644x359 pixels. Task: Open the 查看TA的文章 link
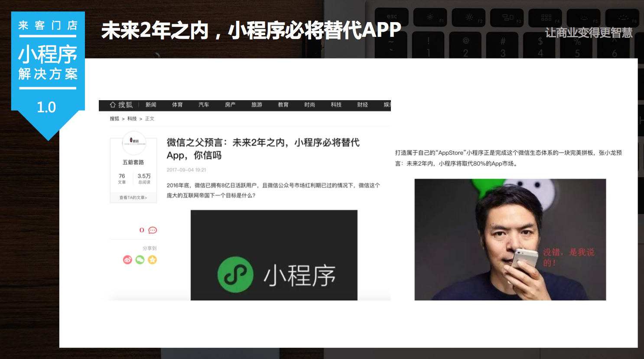click(133, 198)
